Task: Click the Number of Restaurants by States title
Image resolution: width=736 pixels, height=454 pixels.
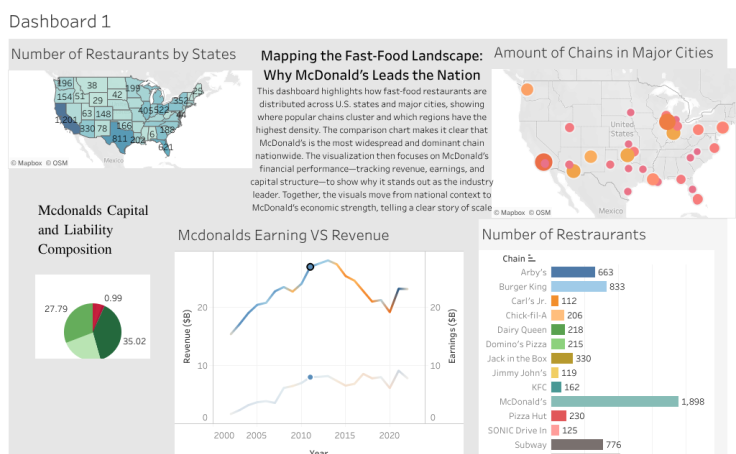Action: pos(123,54)
